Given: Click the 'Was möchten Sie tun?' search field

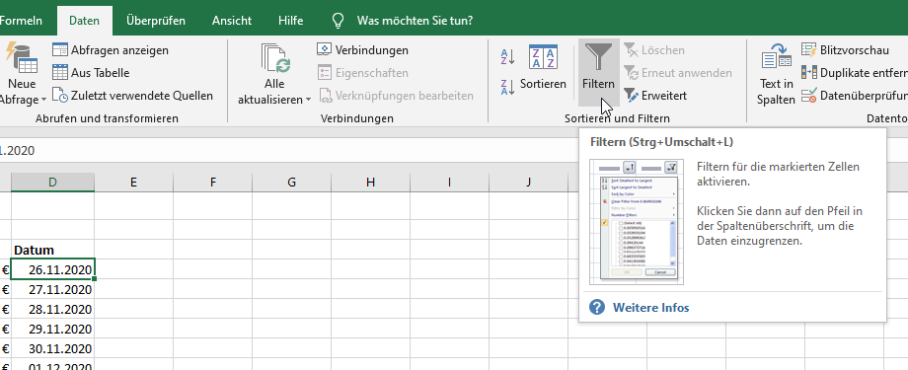Looking at the screenshot, I should pyautogui.click(x=415, y=21).
